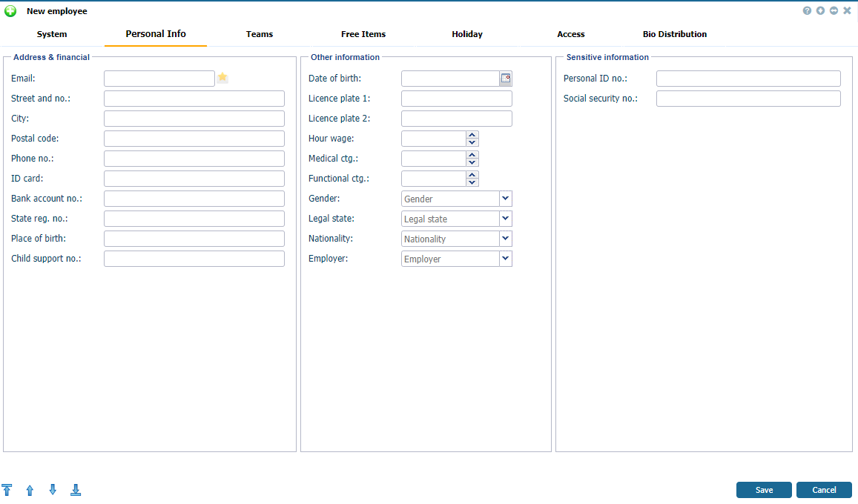
Task: Click the star icon next to Email field
Action: coord(222,77)
